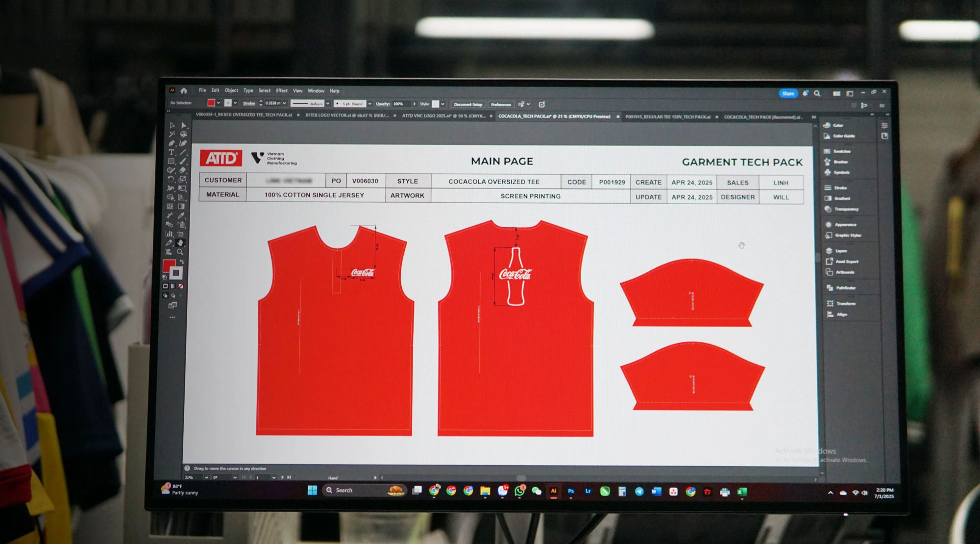Select the Gradient tool
This screenshot has height=544, width=980.
pyautogui.click(x=181, y=207)
